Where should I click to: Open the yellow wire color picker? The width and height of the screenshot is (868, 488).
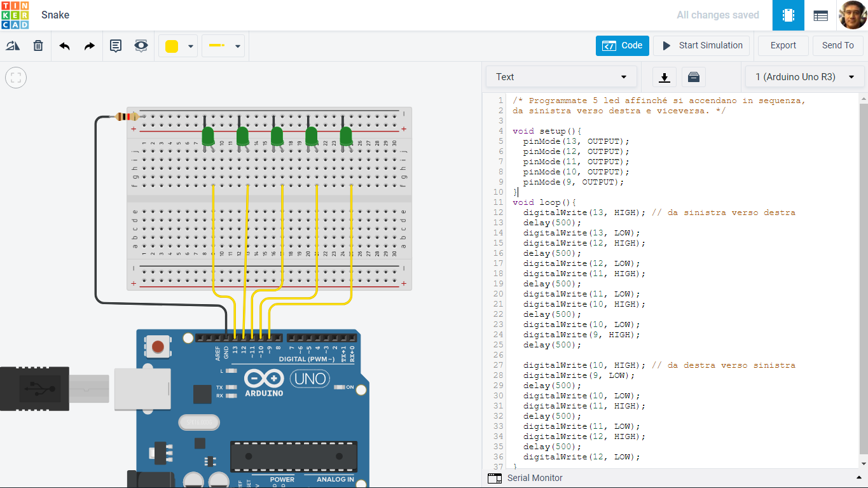(x=178, y=46)
